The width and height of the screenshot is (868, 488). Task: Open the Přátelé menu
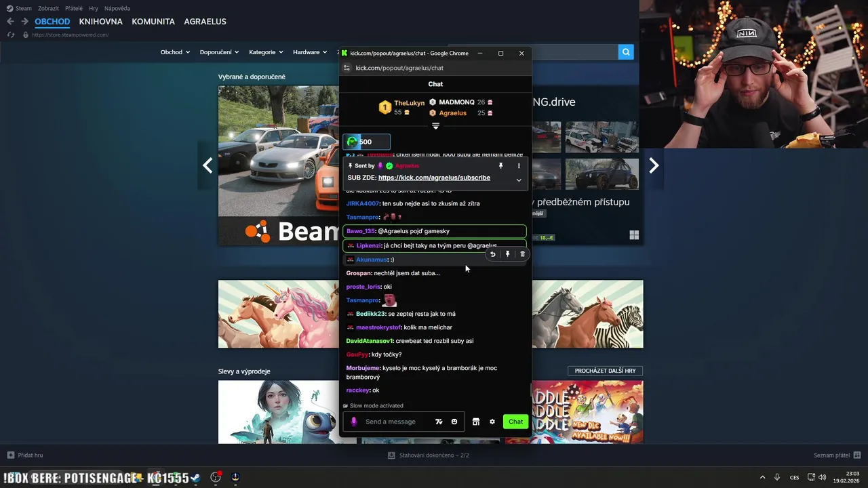(74, 9)
